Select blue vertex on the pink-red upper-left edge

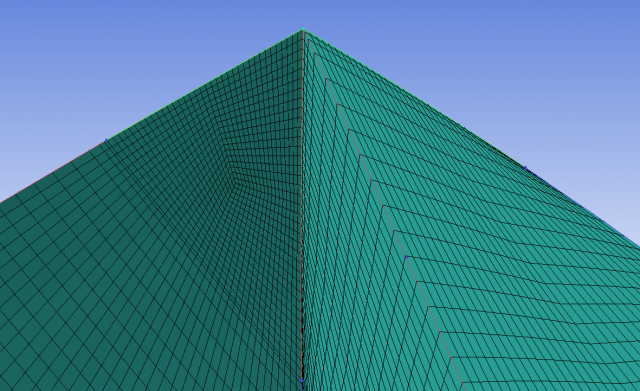tap(106, 140)
